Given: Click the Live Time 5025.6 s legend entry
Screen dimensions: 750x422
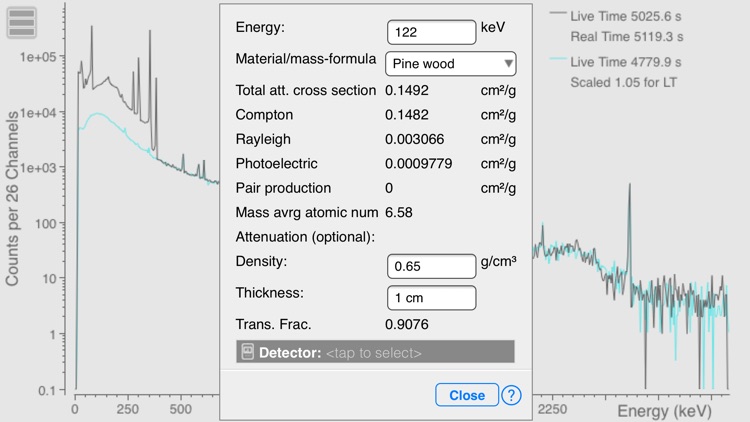Looking at the screenshot, I should [626, 16].
